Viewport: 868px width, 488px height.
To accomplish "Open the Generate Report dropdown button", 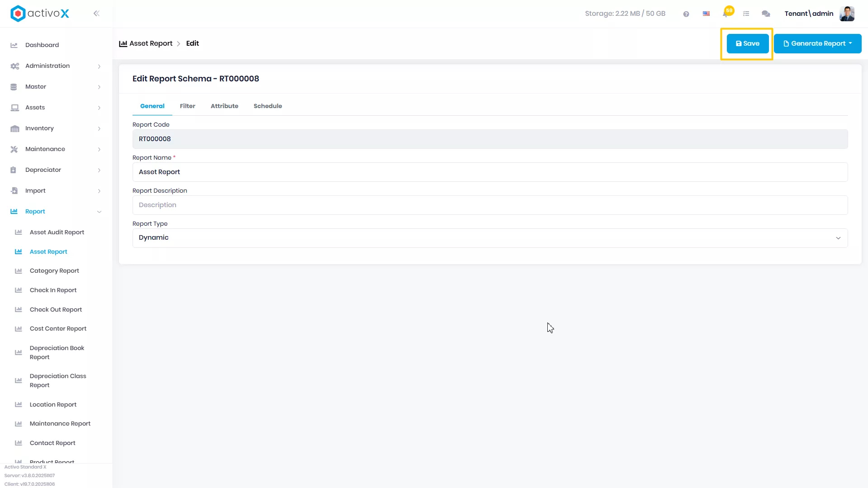I will pos(817,43).
